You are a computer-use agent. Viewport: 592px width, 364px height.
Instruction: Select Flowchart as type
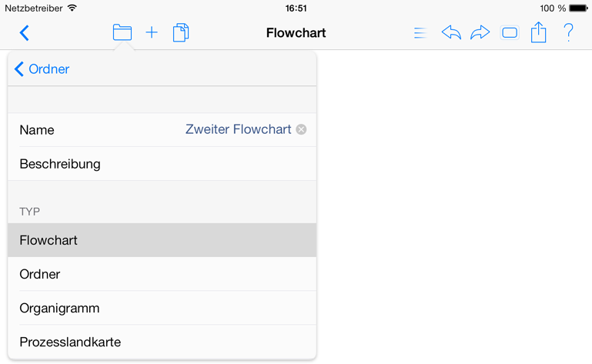click(x=162, y=240)
